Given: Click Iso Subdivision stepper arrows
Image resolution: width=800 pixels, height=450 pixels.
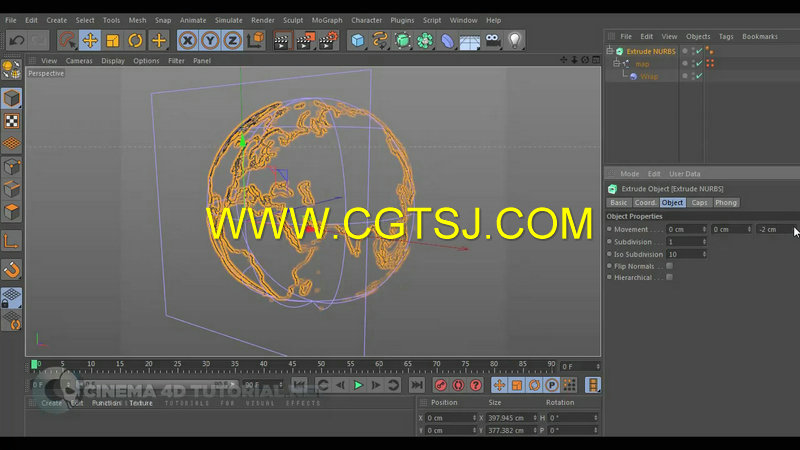Looking at the screenshot, I should [x=704, y=254].
